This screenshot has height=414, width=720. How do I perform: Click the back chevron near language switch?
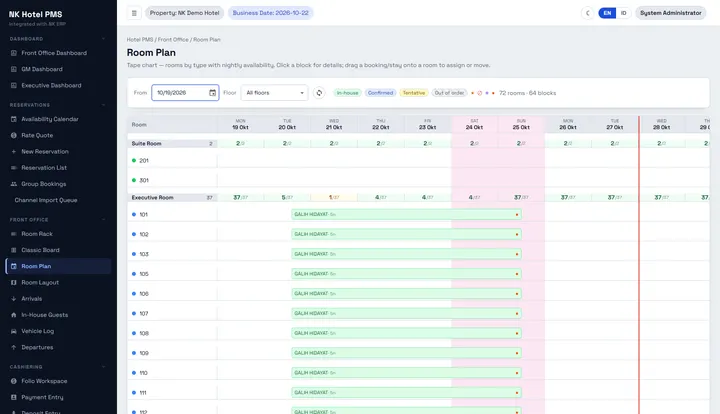(x=587, y=13)
